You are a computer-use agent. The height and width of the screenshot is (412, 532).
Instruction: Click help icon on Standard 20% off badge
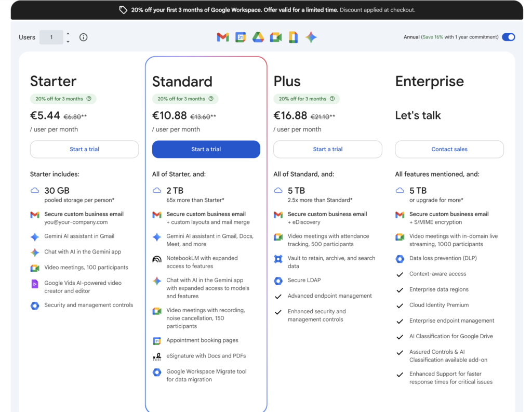tap(211, 99)
